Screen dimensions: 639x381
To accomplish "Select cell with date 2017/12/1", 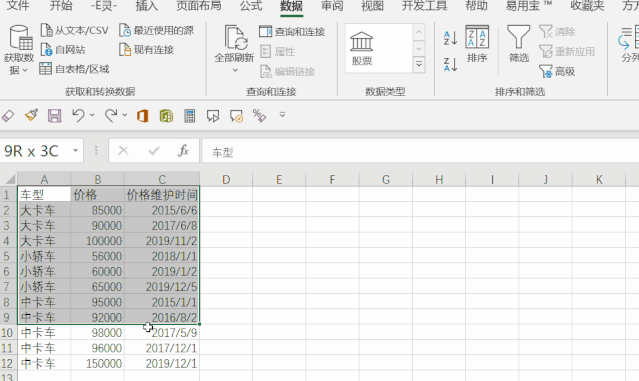I will (162, 348).
